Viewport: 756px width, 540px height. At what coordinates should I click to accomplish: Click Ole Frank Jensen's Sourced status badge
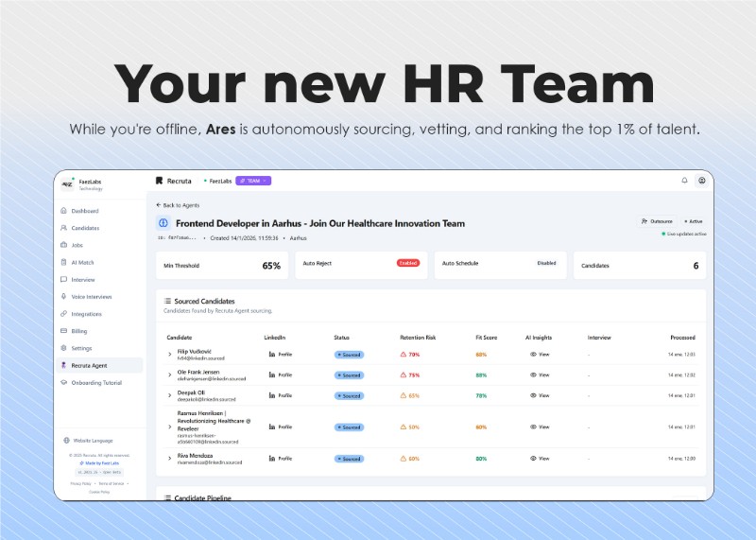pyautogui.click(x=349, y=375)
